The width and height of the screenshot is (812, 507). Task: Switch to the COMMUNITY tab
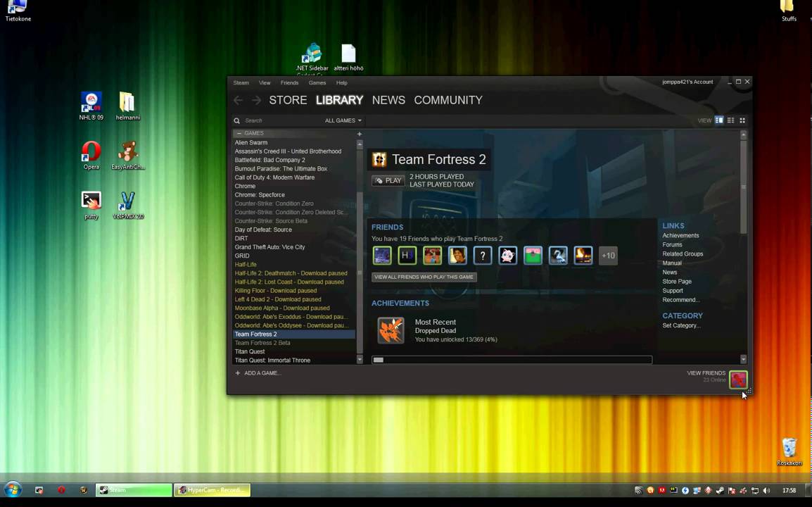pos(448,100)
